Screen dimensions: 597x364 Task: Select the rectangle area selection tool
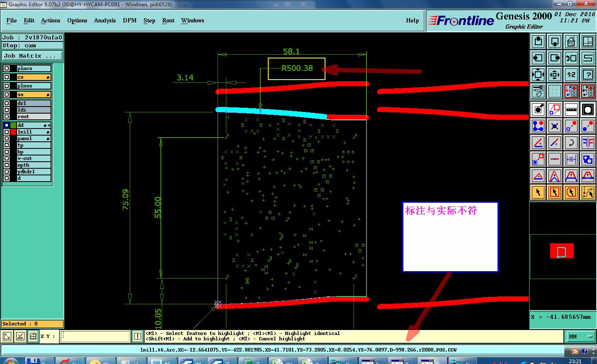point(555,192)
